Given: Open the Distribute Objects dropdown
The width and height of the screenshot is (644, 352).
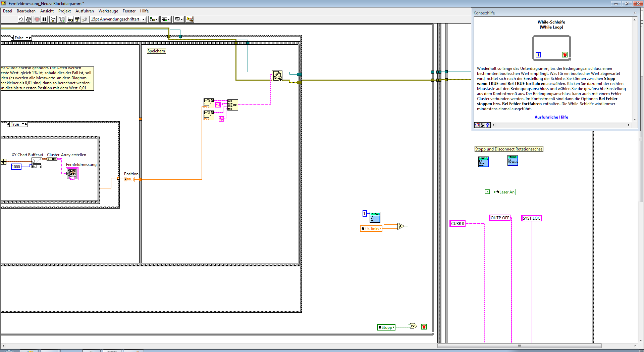Looking at the screenshot, I should point(166,19).
